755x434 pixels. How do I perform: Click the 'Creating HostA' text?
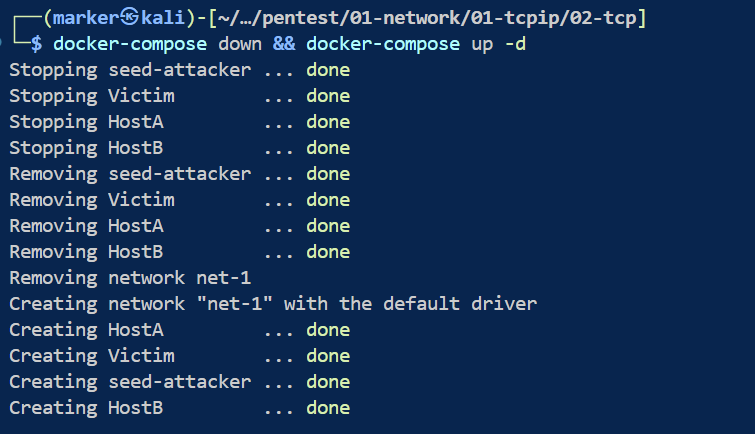pyautogui.click(x=86, y=330)
